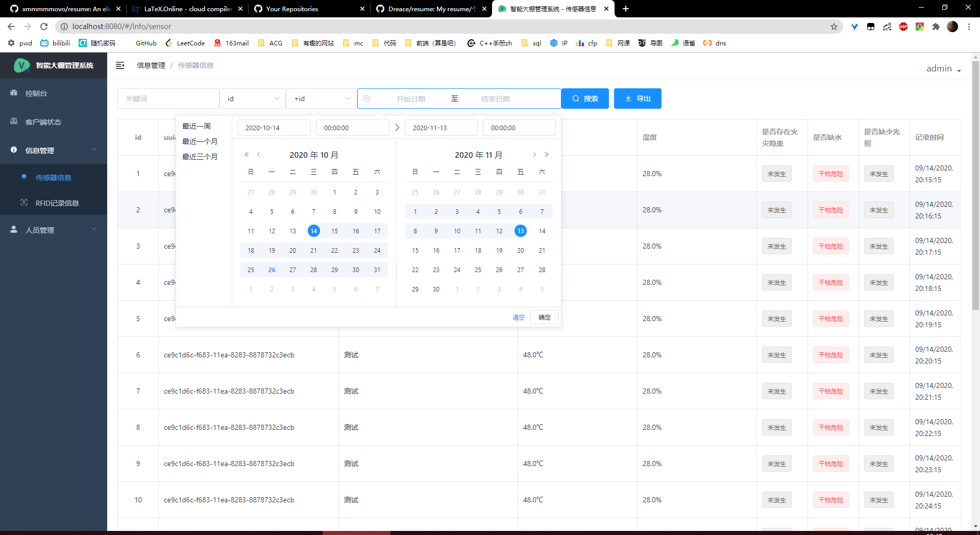Select November 30 in the right calendar

coord(436,289)
